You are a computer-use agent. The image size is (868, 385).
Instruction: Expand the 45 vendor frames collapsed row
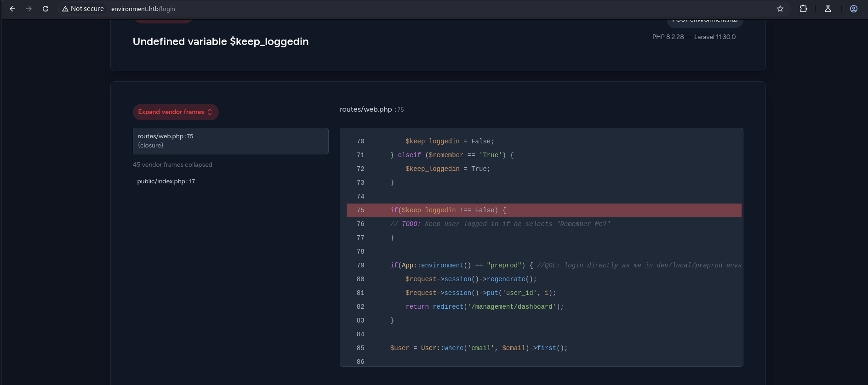pos(172,165)
